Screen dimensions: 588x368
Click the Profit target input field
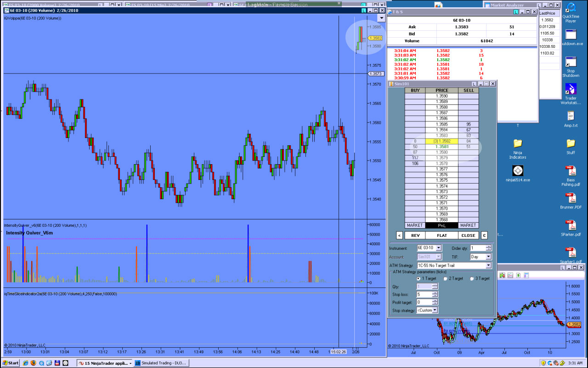(424, 302)
